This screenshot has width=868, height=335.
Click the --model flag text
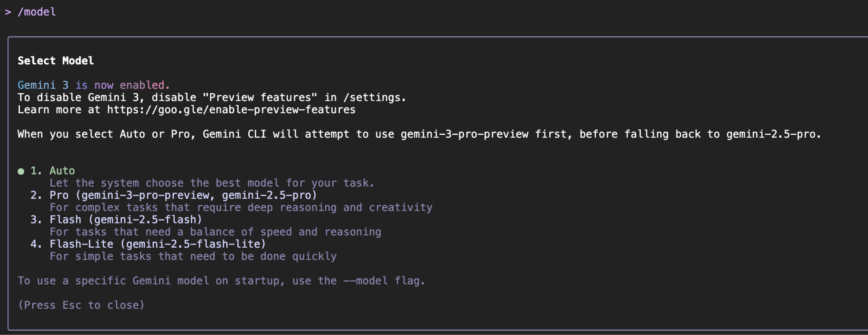pyautogui.click(x=366, y=281)
